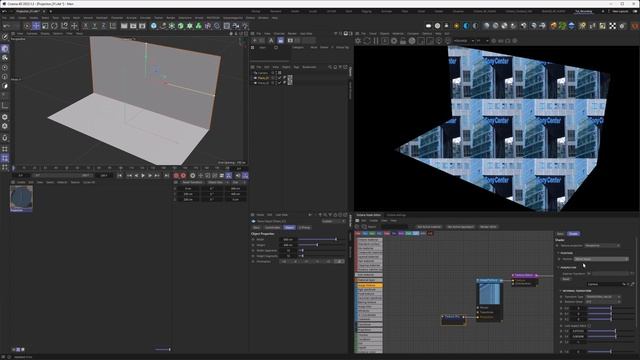Pause the Live Viewer render
This screenshot has height=360, width=640.
pos(376,41)
